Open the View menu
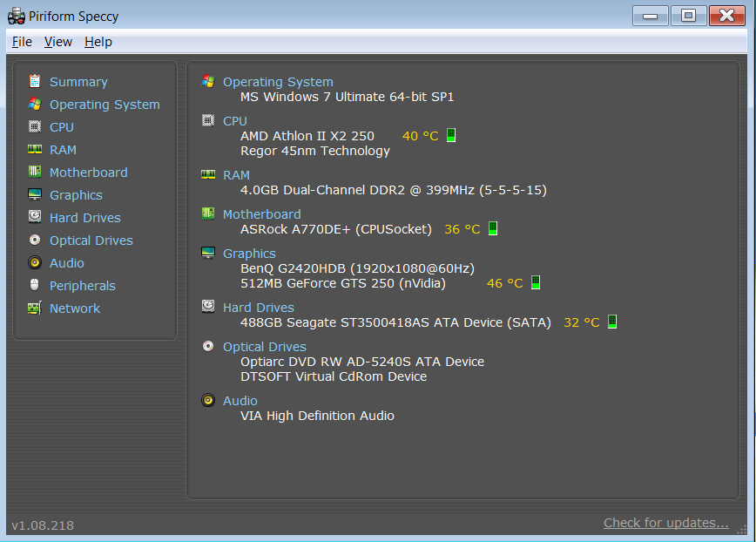Image resolution: width=756 pixels, height=542 pixels. tap(57, 42)
